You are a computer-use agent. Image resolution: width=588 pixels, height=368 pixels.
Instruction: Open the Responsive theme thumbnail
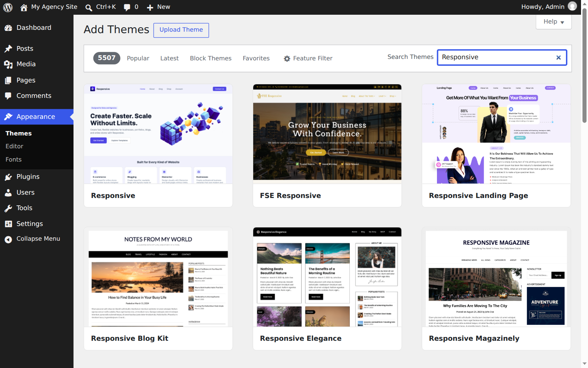coord(158,134)
